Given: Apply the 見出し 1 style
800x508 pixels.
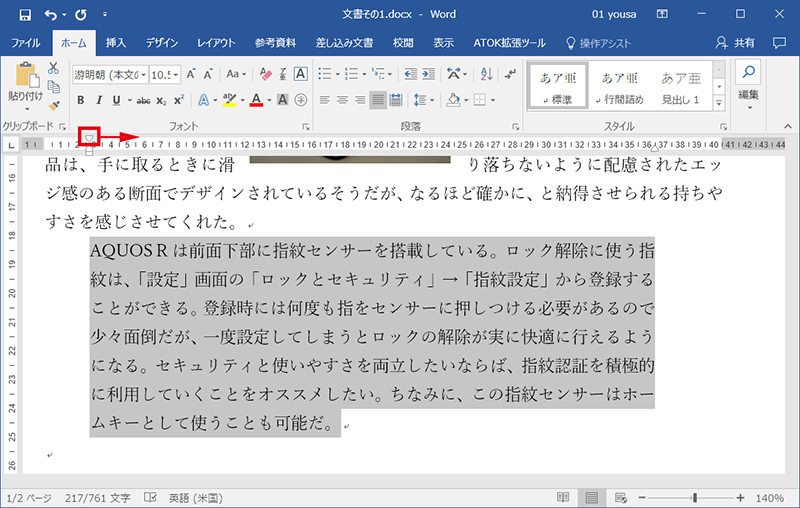Looking at the screenshot, I should tap(681, 86).
